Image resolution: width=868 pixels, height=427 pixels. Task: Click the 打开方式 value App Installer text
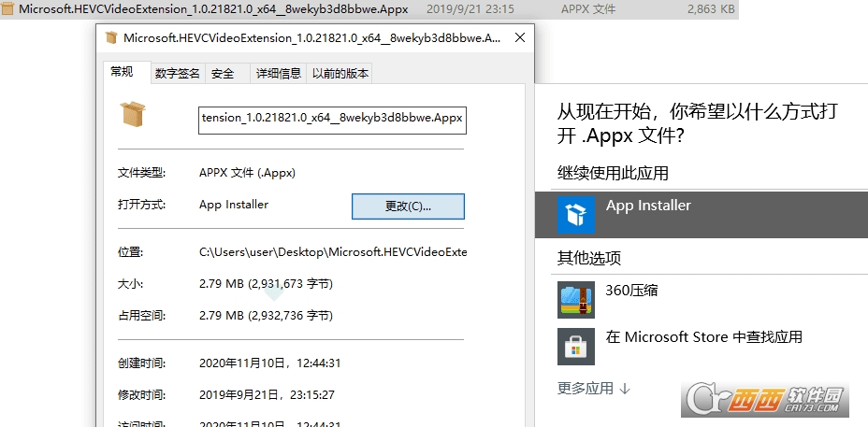[x=234, y=205]
